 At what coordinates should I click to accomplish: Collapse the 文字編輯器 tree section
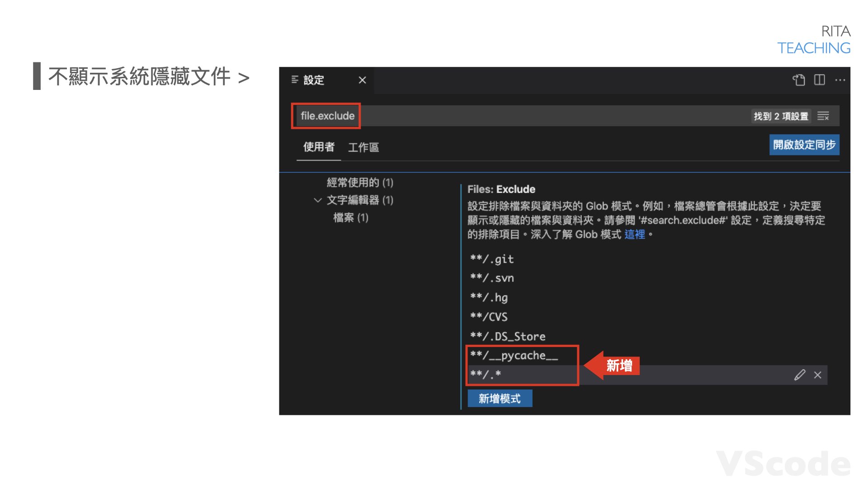tap(318, 200)
